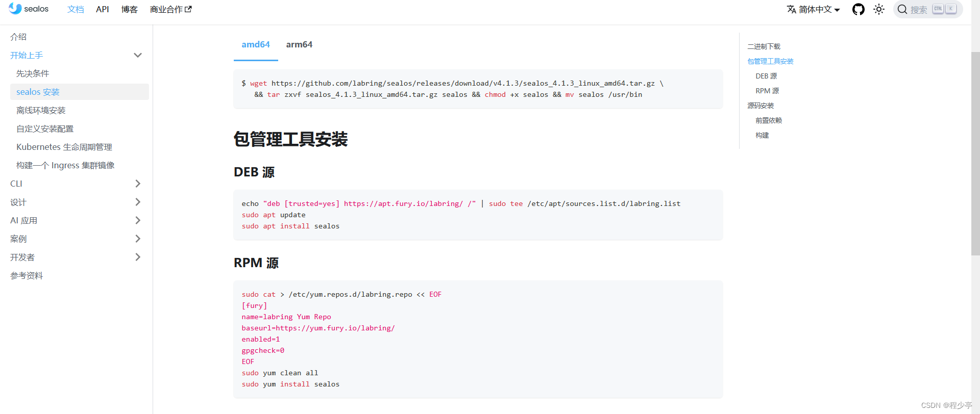Viewport: 980px width, 414px height.
Task: Click the external link icon beside 商业合作
Action: pos(188,9)
